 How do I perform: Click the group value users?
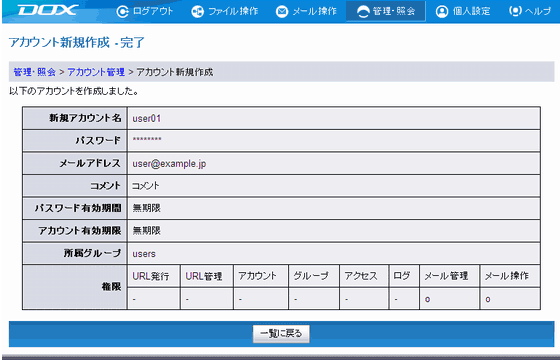[x=144, y=254]
